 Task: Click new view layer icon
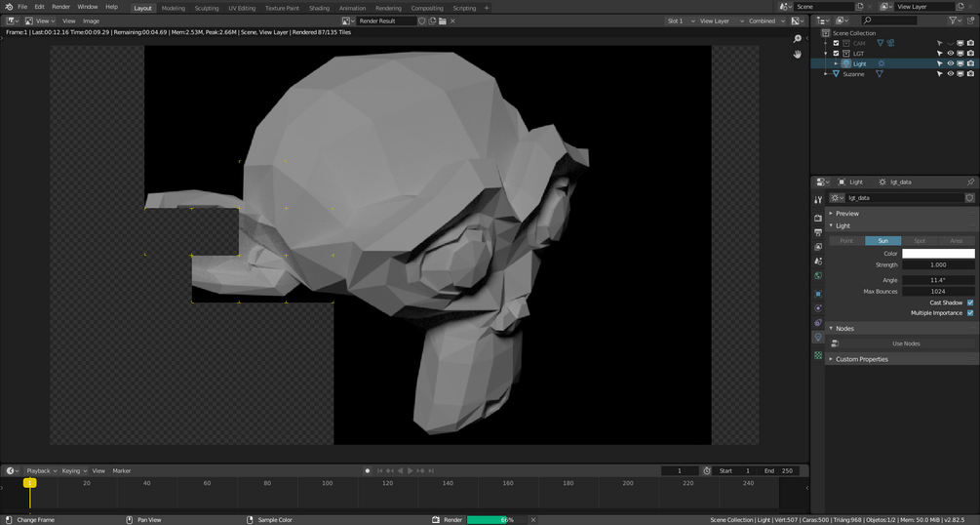[960, 6]
